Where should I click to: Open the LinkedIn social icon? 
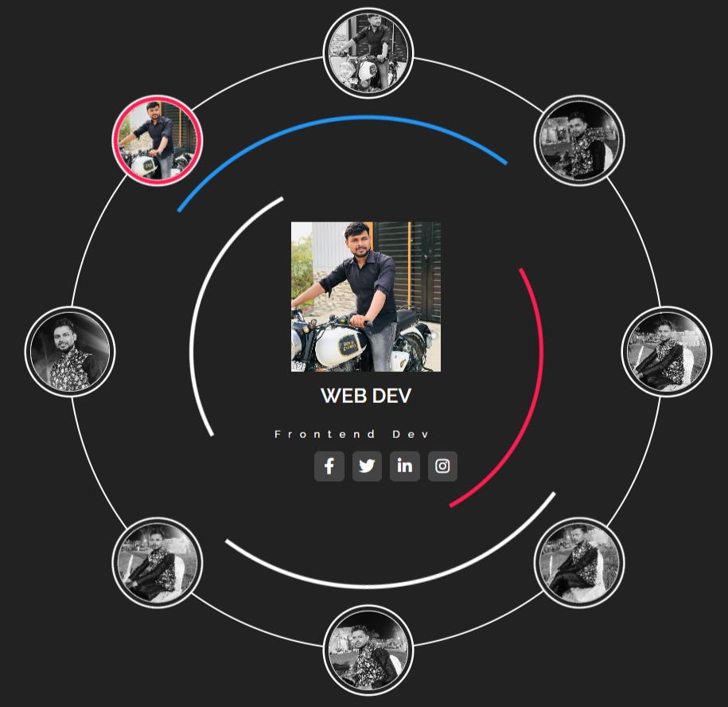click(x=405, y=466)
